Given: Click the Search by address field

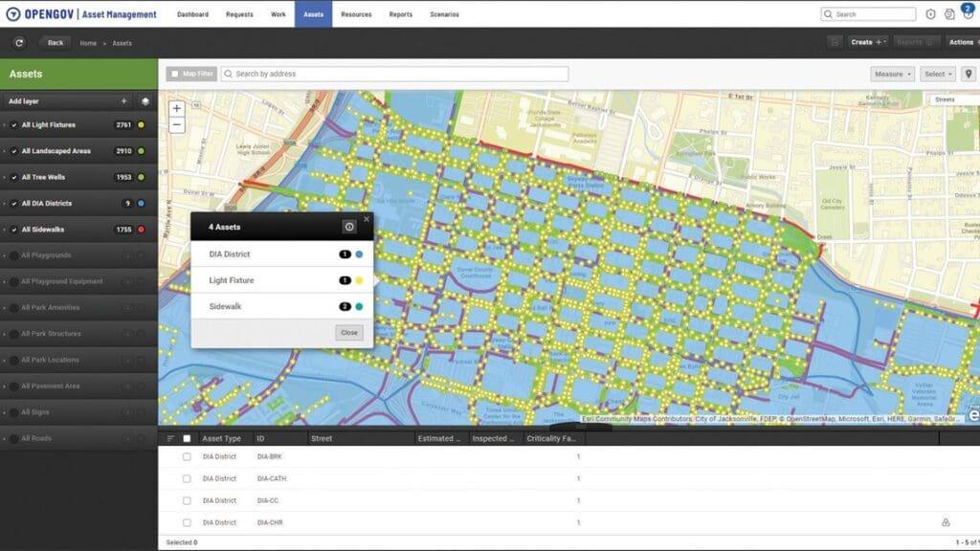Looking at the screenshot, I should (x=395, y=74).
